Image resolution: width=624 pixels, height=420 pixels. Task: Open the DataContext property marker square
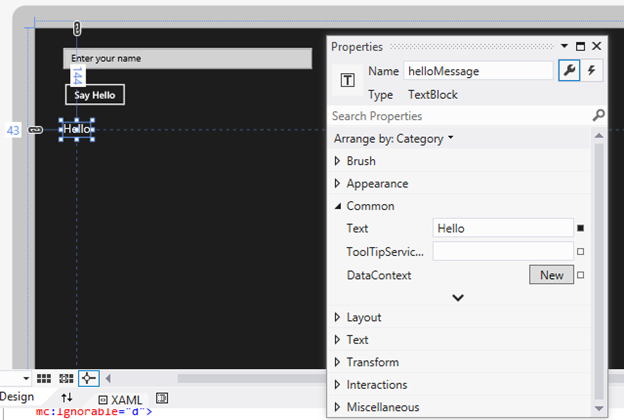[x=581, y=275]
